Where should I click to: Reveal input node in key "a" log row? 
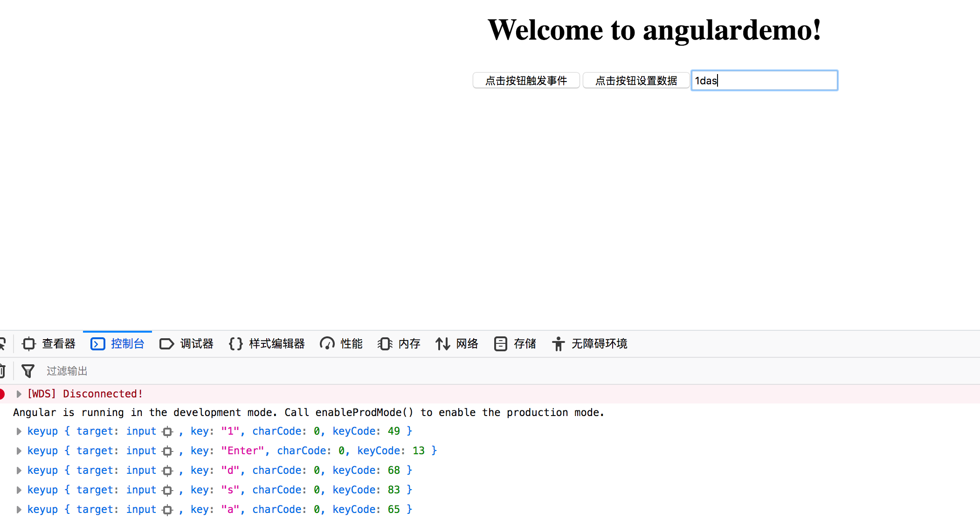coord(167,510)
